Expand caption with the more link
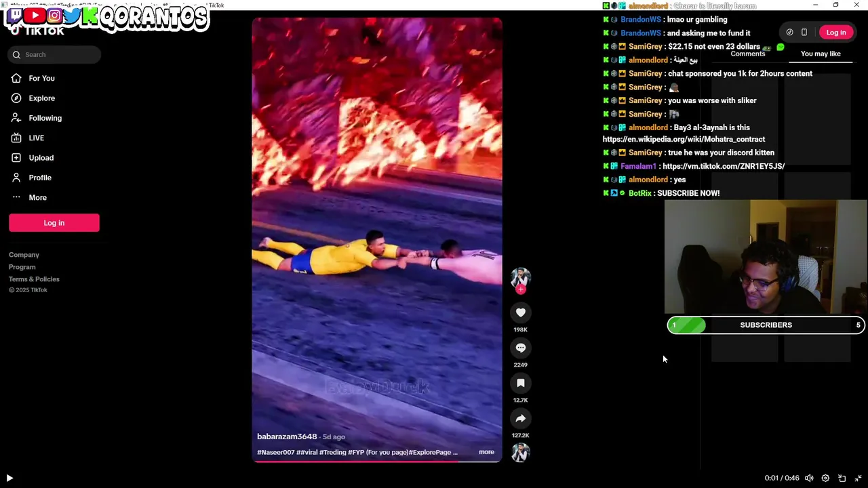The width and height of the screenshot is (868, 488). click(x=486, y=452)
